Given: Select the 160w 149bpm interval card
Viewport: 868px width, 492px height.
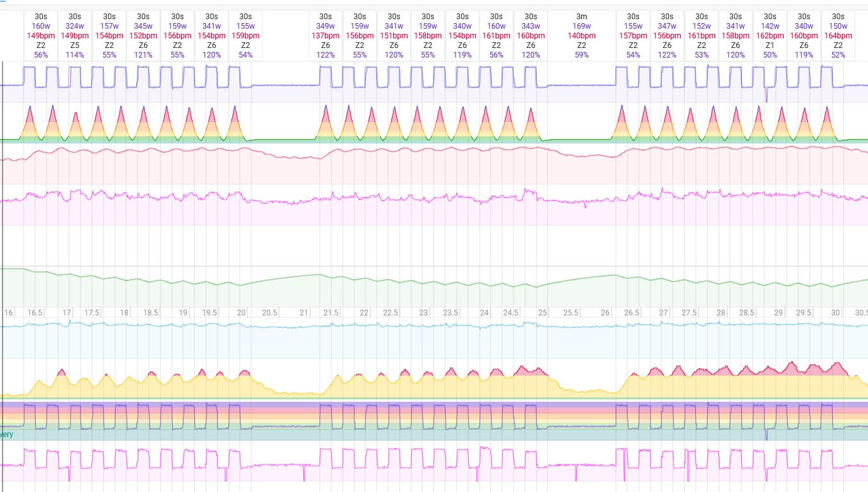Looking at the screenshot, I should pyautogui.click(x=41, y=35).
